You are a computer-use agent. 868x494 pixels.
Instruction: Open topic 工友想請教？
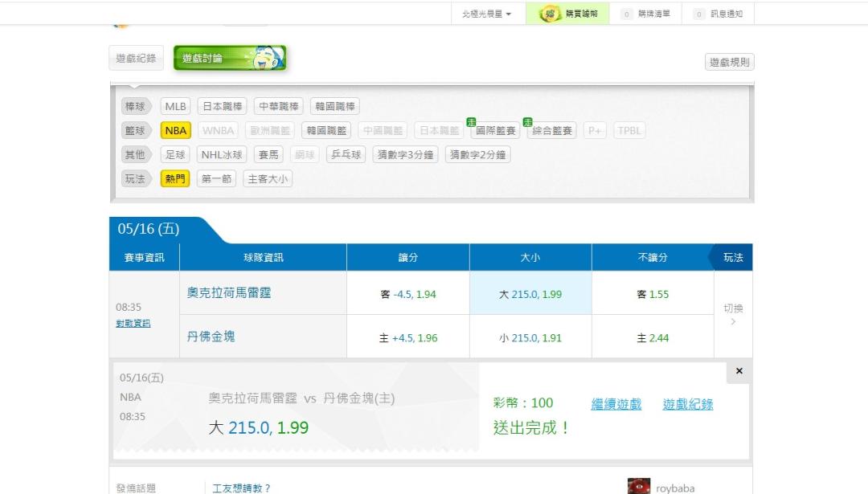[x=241, y=488]
